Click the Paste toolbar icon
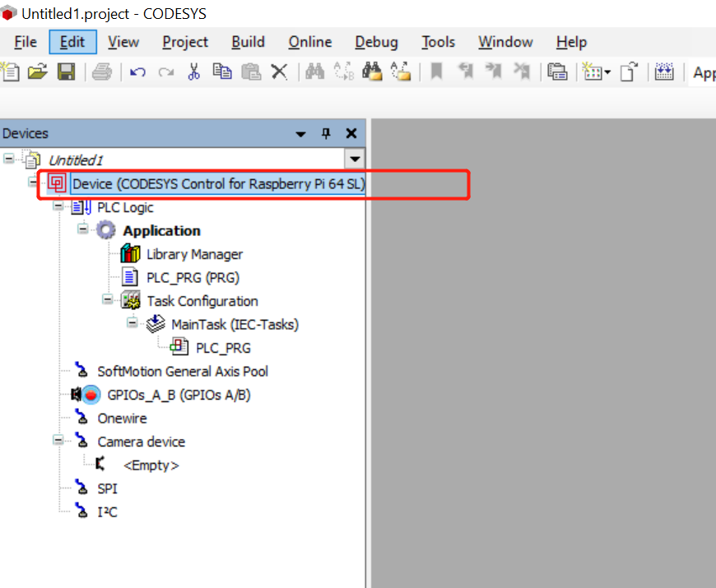716x588 pixels. click(251, 72)
